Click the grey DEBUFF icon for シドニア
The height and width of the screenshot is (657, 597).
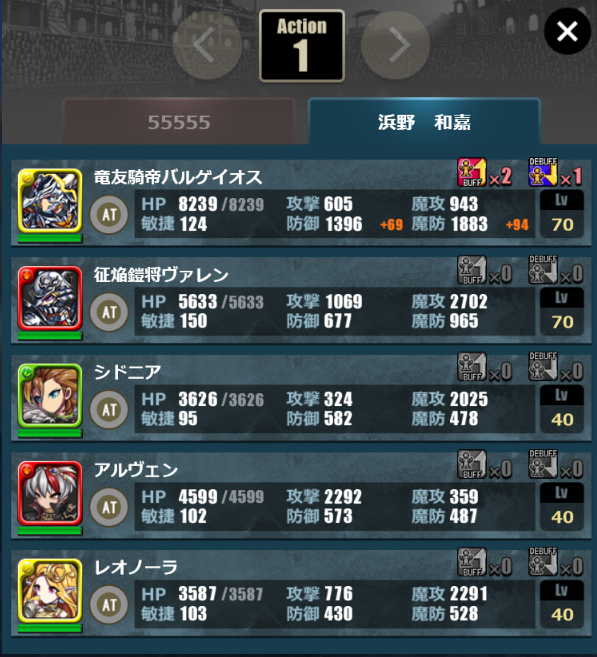point(543,367)
